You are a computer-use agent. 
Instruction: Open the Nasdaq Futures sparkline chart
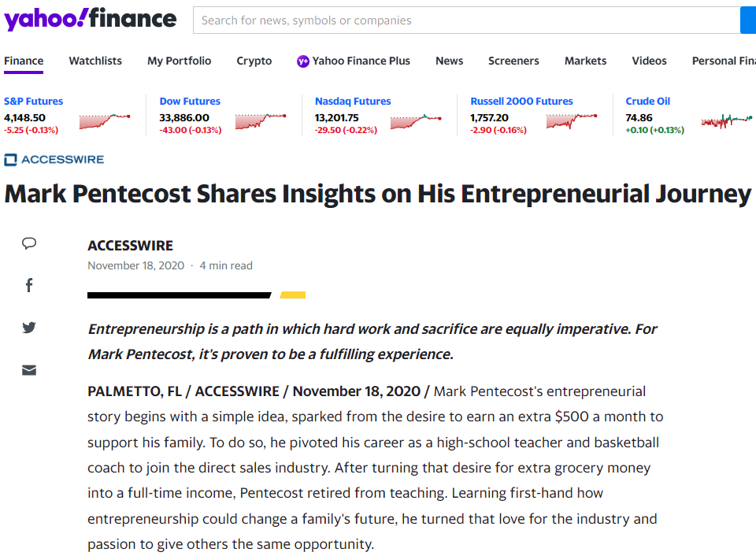pos(416,120)
